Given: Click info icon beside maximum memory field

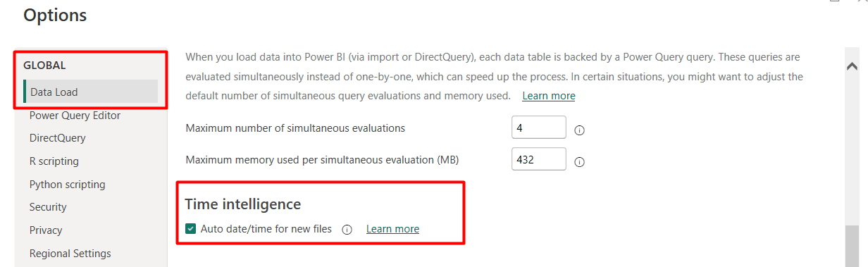Looking at the screenshot, I should 580,162.
